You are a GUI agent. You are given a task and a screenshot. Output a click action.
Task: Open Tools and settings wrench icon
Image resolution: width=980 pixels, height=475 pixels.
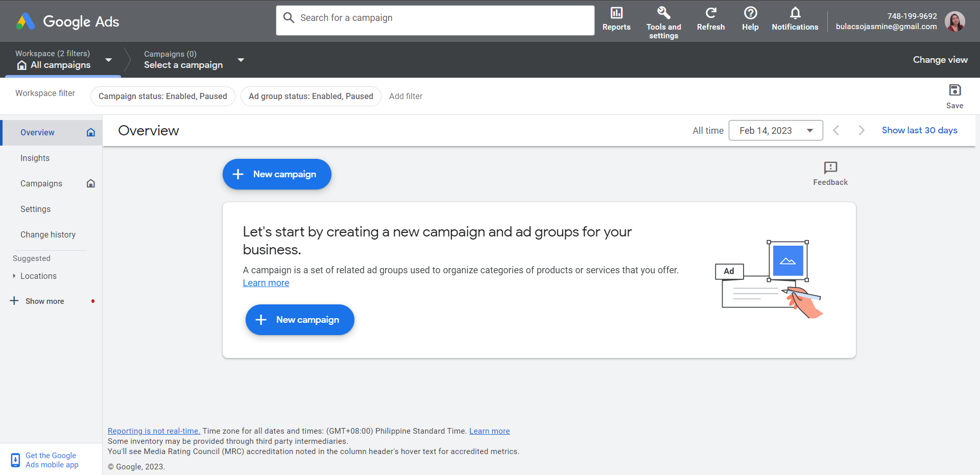pos(663,13)
